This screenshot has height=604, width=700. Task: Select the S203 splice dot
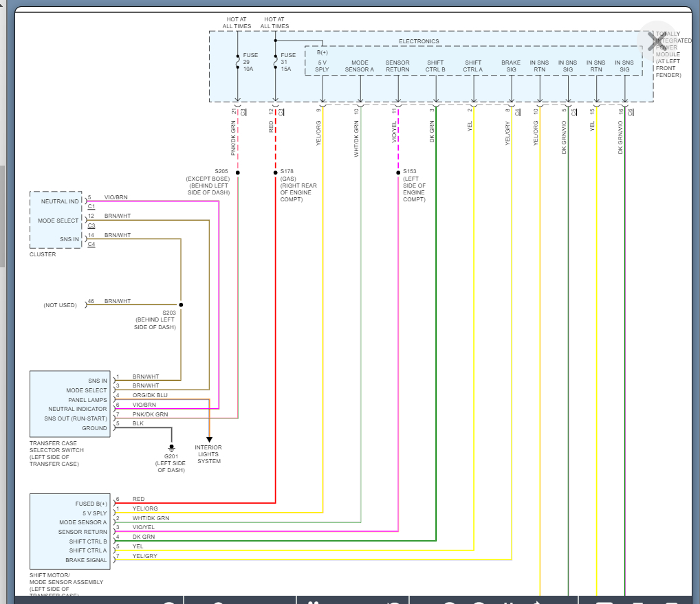click(x=181, y=304)
